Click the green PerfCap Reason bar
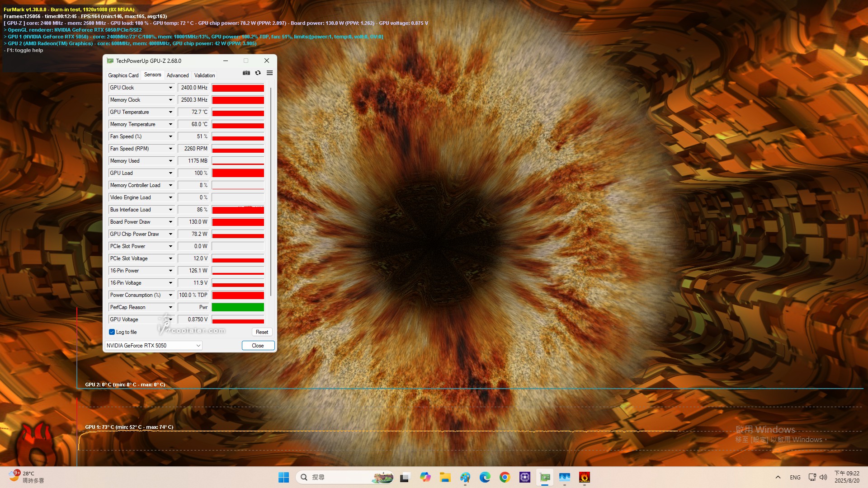Viewport: 868px width, 488px height. click(238, 307)
